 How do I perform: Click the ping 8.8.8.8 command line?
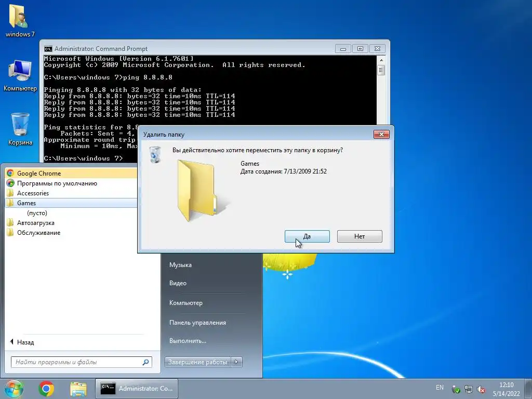click(108, 77)
